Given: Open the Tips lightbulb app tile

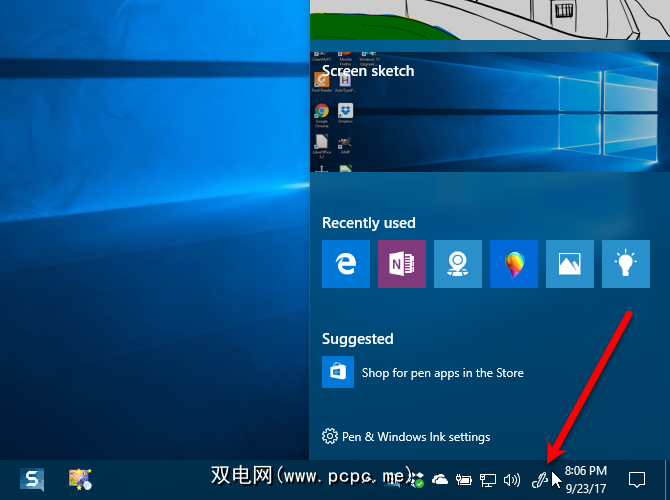Looking at the screenshot, I should (x=626, y=264).
